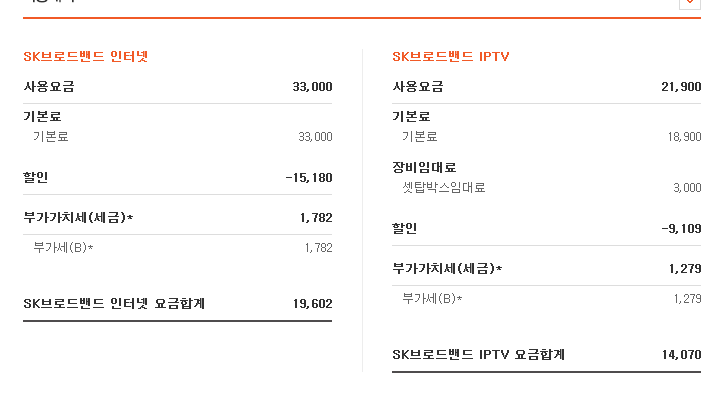
Task: Click the 장비임대료 row label
Action: click(x=424, y=167)
